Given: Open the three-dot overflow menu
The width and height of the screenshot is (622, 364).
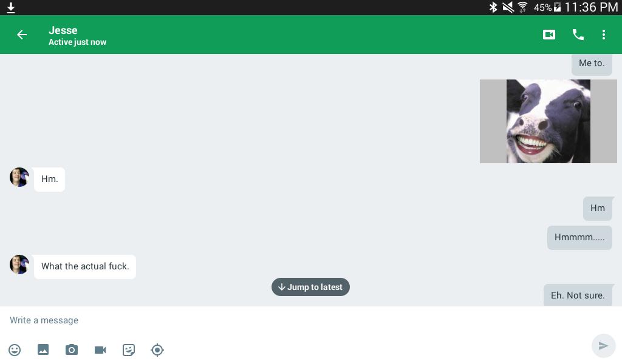Looking at the screenshot, I should [x=603, y=35].
